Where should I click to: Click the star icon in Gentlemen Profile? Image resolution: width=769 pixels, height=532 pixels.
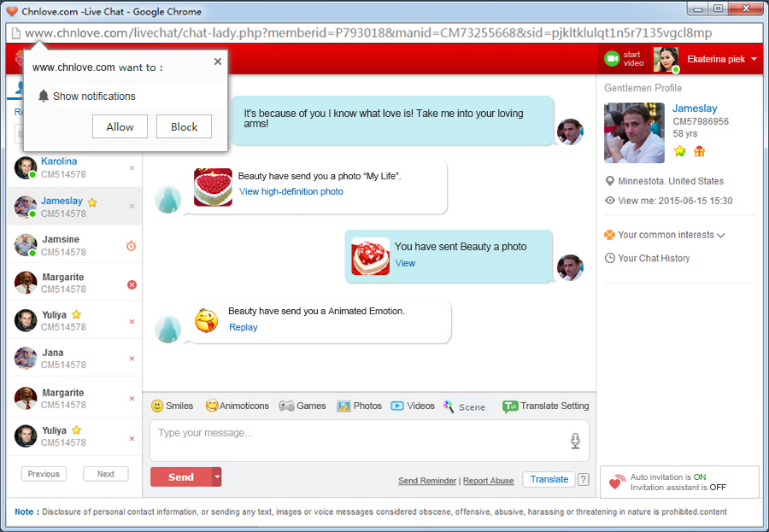[680, 151]
